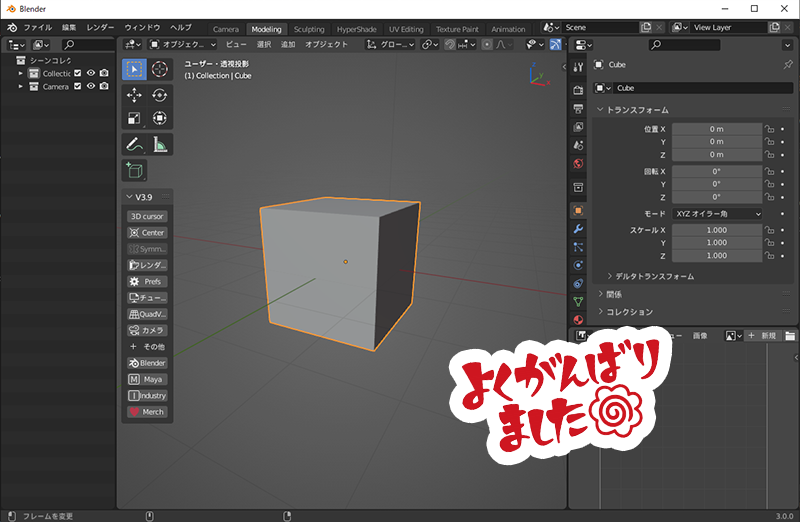This screenshot has height=522, width=800.
Task: Hide the Camera with its eye icon
Action: (x=91, y=86)
